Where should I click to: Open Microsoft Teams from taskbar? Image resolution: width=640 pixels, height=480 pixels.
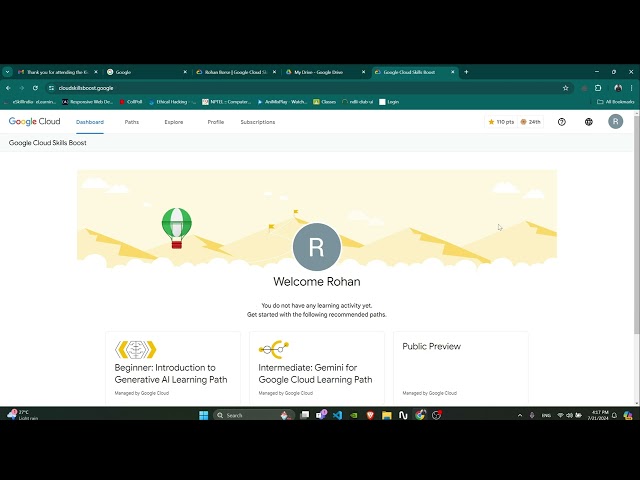(x=321, y=415)
